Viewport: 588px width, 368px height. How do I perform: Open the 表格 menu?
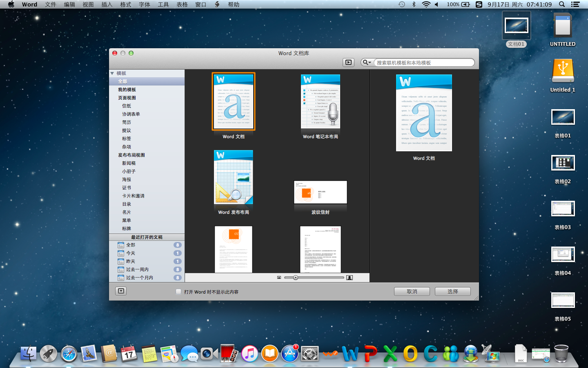(x=182, y=4)
